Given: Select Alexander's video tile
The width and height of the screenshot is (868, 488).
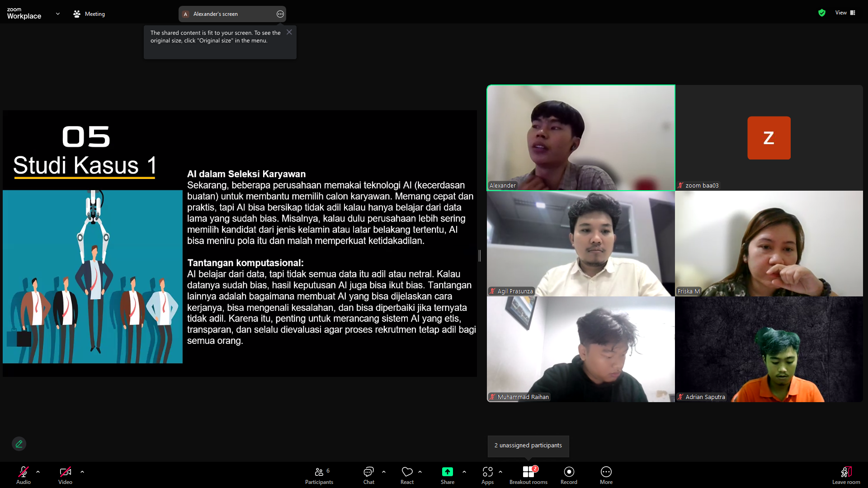Looking at the screenshot, I should tap(581, 138).
